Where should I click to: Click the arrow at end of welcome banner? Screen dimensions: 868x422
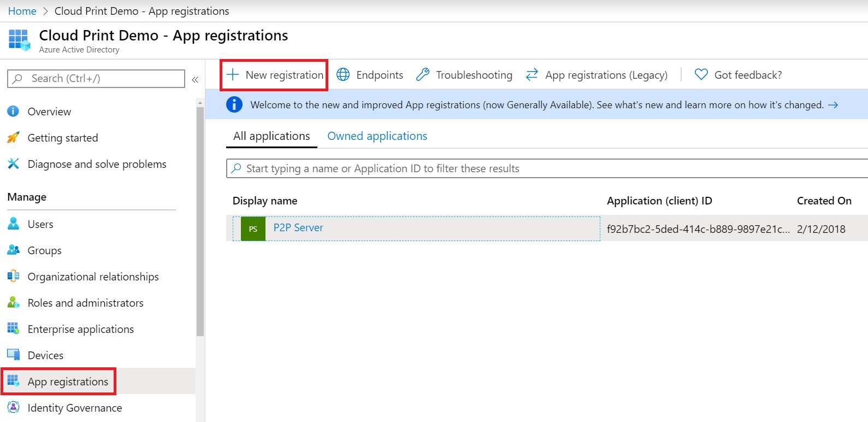(x=833, y=105)
